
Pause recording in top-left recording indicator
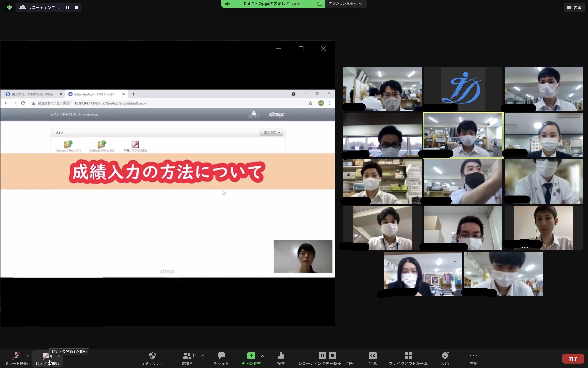point(67,7)
